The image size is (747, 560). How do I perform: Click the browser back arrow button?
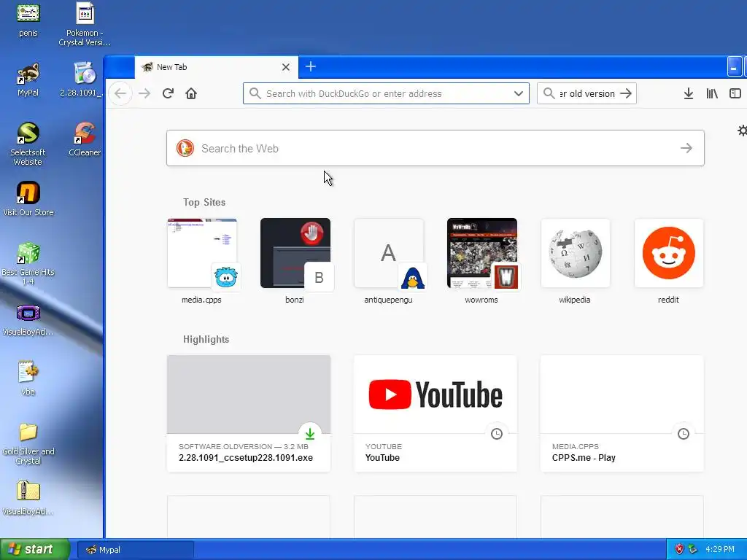[120, 93]
